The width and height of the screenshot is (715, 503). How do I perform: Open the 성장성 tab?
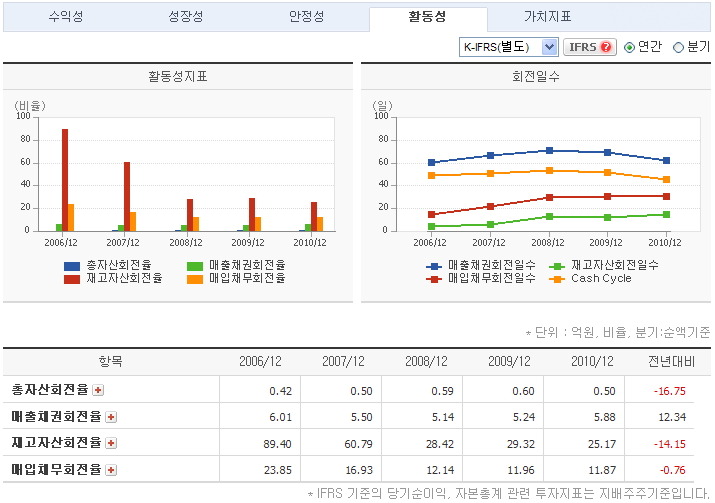pyautogui.click(x=186, y=17)
